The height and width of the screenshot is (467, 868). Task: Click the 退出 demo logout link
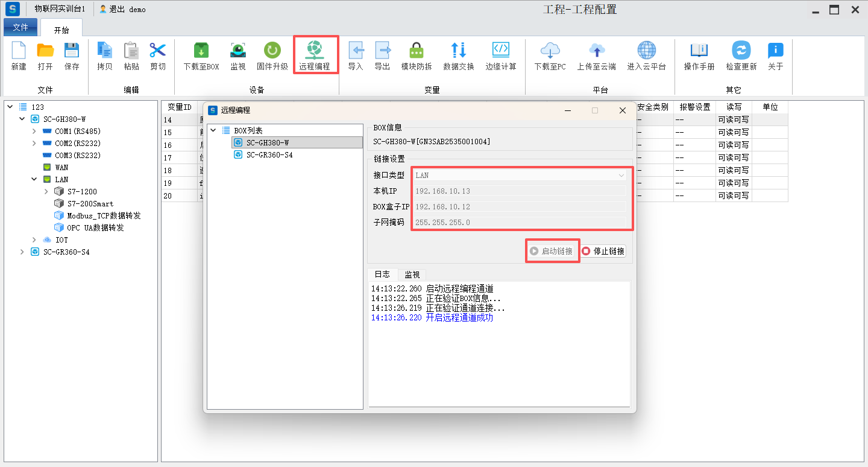[123, 10]
